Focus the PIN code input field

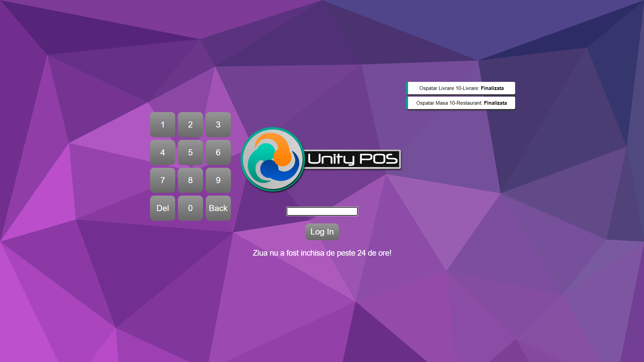pos(322,211)
